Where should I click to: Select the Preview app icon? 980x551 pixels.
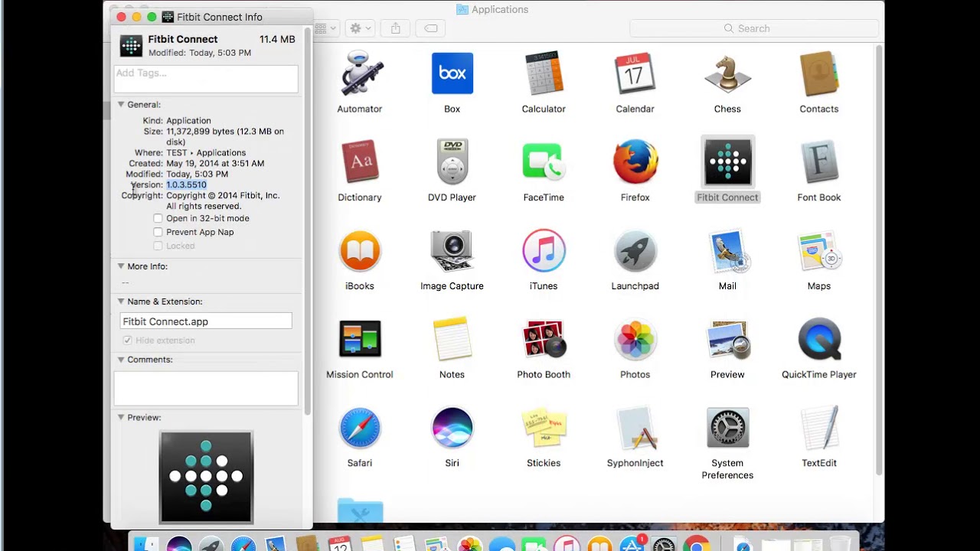pyautogui.click(x=727, y=339)
